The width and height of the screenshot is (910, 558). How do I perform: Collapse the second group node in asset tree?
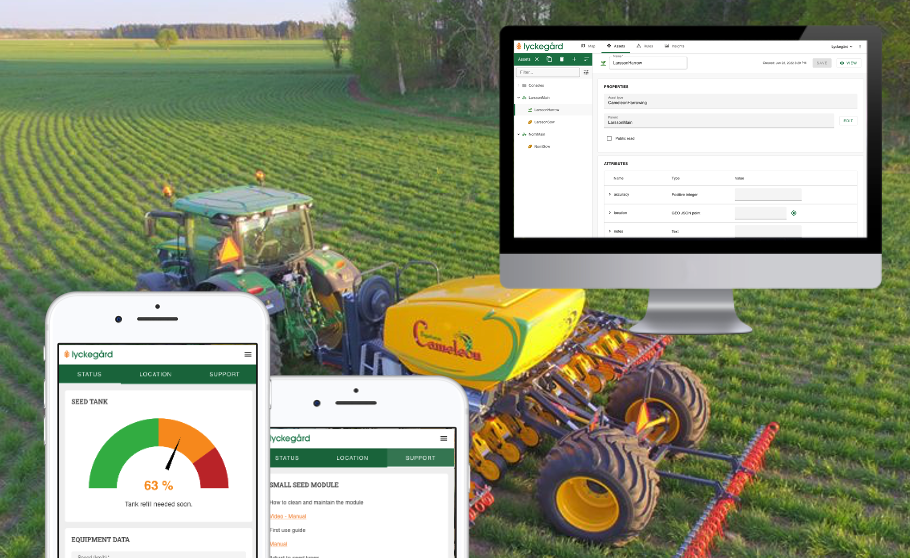(519, 134)
